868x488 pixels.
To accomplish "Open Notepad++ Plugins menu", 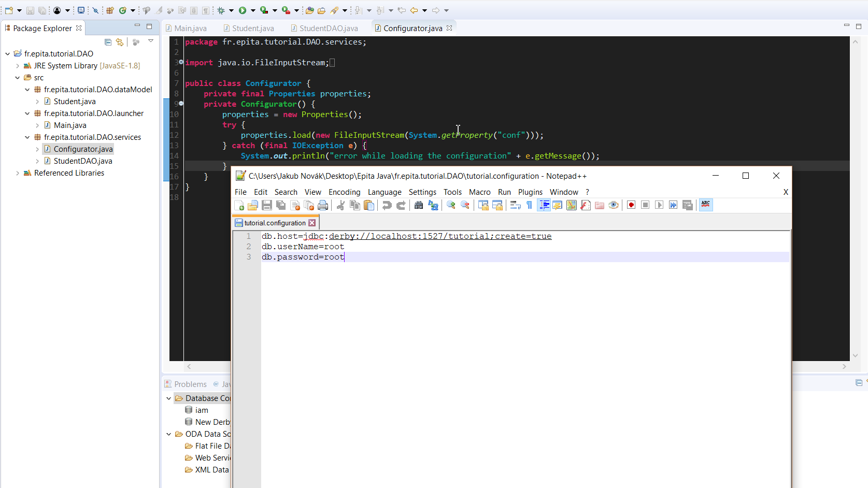I will coord(530,192).
